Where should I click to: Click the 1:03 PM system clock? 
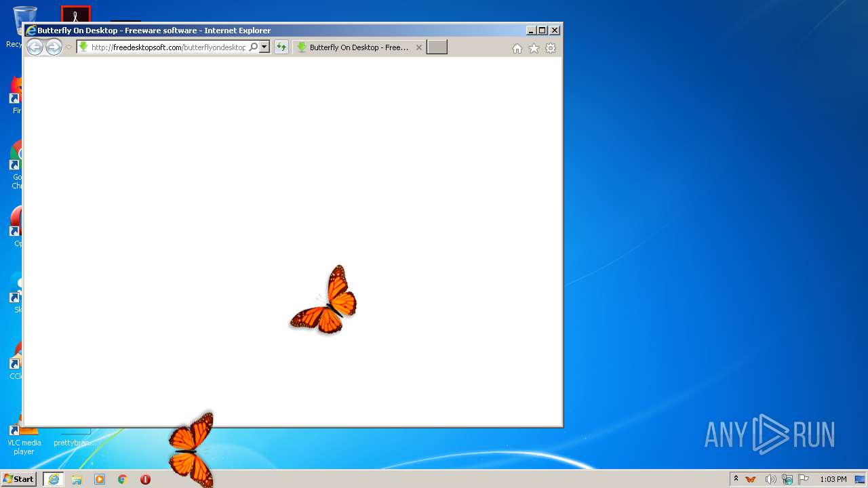[x=833, y=479]
